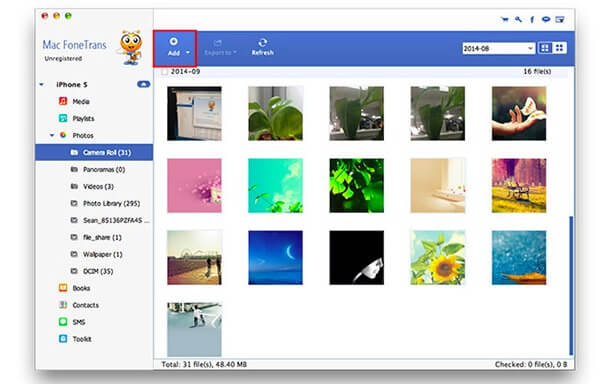Select the skateboarder photo thumbnail

click(194, 329)
